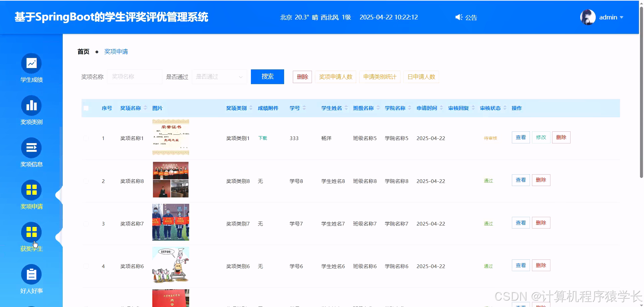644x307 pixels.
Task: View details of 奖项名称6 row
Action: (521, 265)
